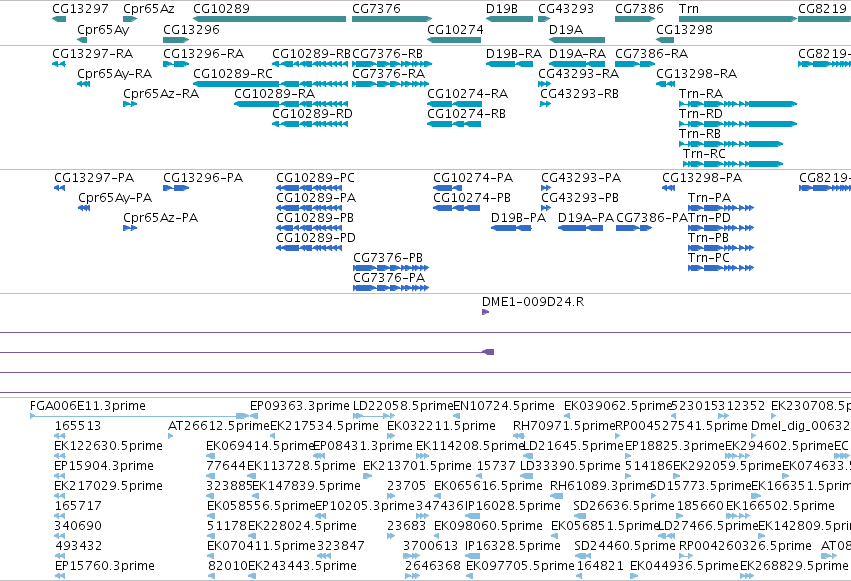Select protein CG13296-PA label
Viewport: 851px width, 581px height.
point(203,178)
